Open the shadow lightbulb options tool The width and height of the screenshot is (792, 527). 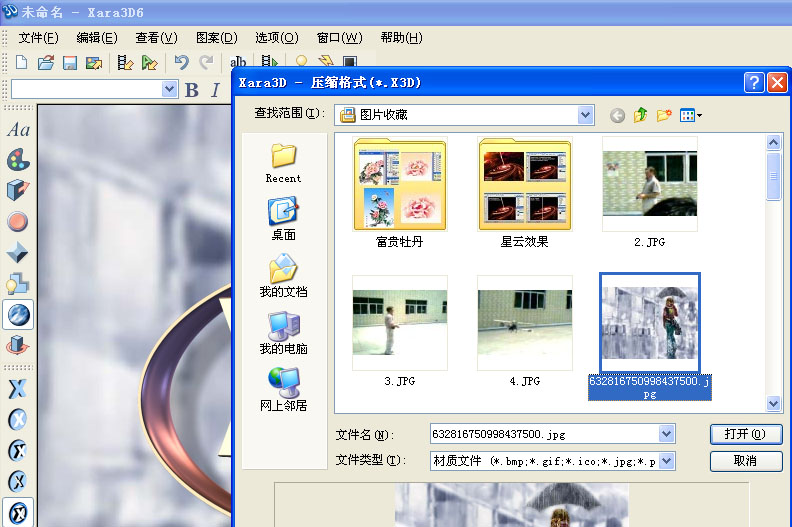tap(18, 283)
